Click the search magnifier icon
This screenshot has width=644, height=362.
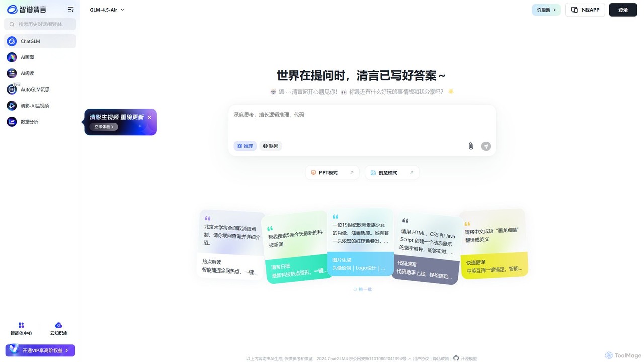[12, 24]
